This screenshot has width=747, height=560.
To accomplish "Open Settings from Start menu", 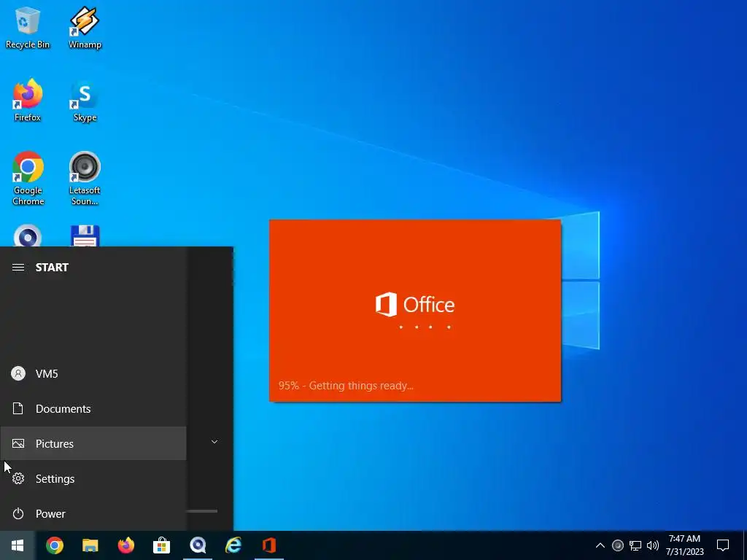I will (x=93, y=478).
